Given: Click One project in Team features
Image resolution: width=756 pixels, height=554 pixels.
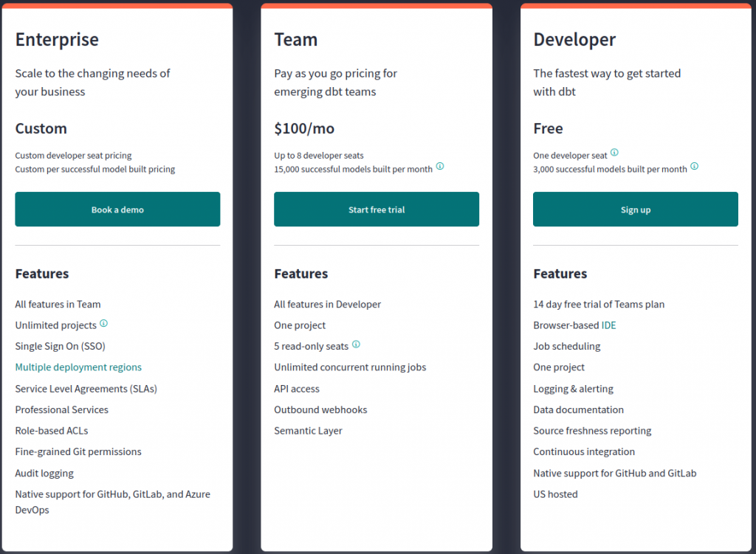Looking at the screenshot, I should 300,325.
